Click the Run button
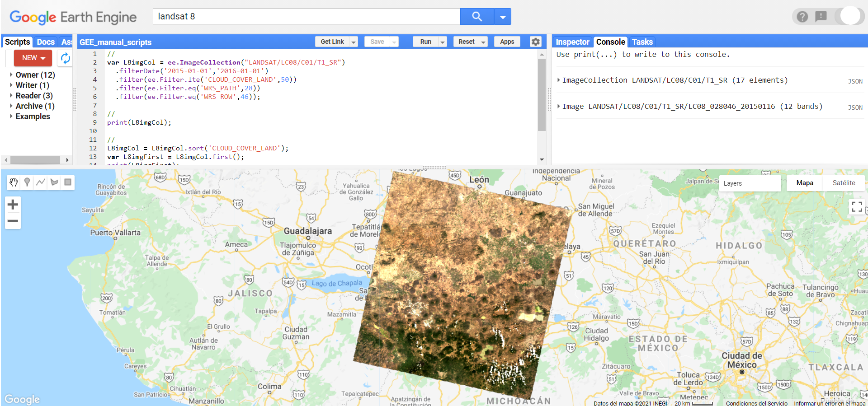The width and height of the screenshot is (868, 406). pos(425,42)
